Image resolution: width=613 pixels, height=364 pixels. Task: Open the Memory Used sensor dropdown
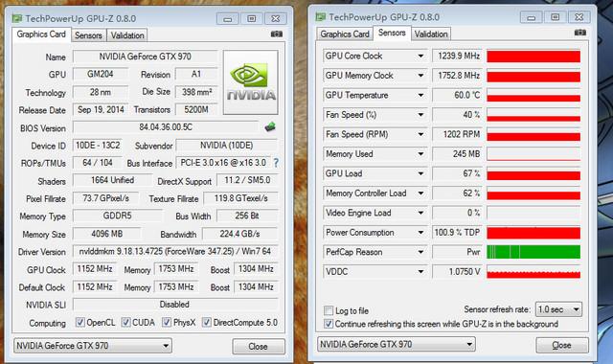coord(420,154)
